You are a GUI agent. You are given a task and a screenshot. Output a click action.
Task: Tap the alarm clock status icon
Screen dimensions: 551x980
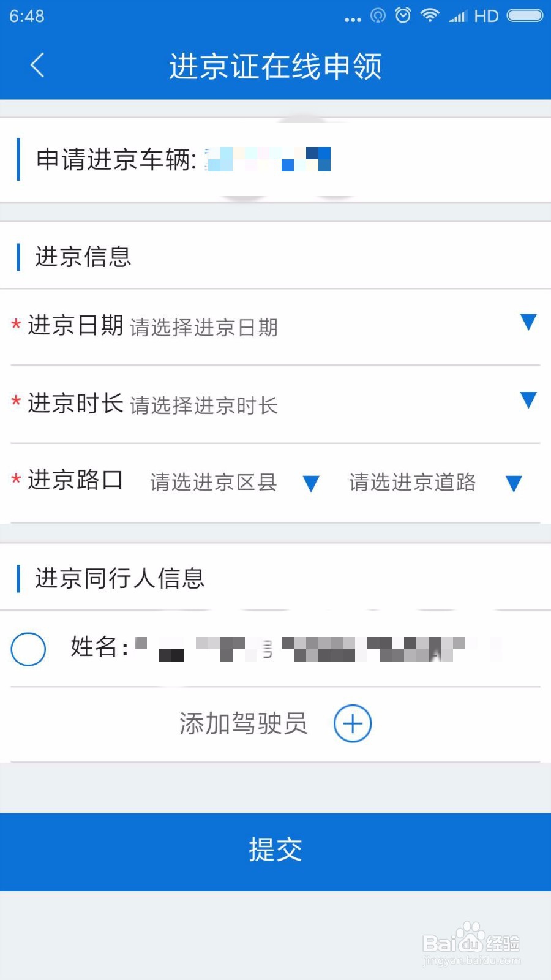[403, 15]
